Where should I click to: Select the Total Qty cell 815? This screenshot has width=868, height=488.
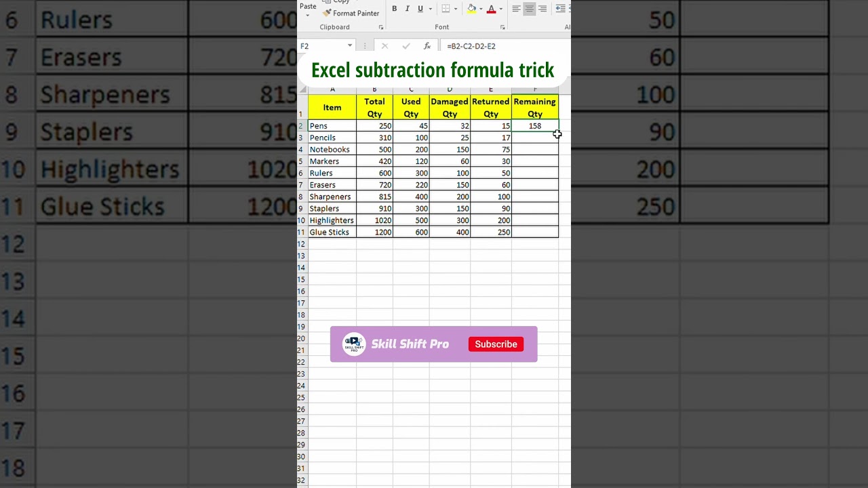[374, 197]
